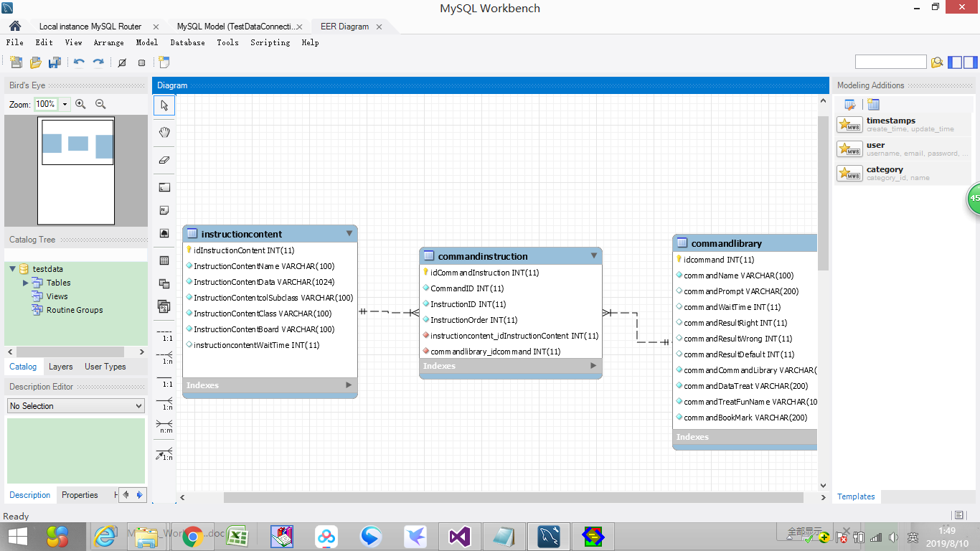The width and height of the screenshot is (980, 551).
Task: Select the image placement tool
Action: (x=164, y=233)
